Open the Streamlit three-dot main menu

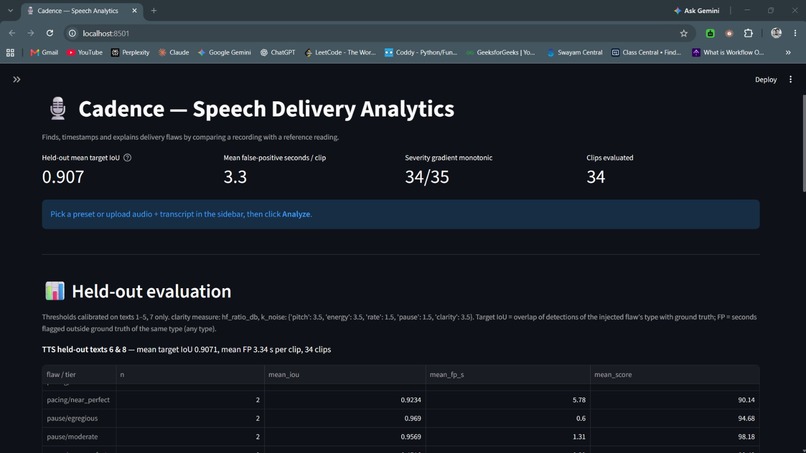(x=791, y=79)
